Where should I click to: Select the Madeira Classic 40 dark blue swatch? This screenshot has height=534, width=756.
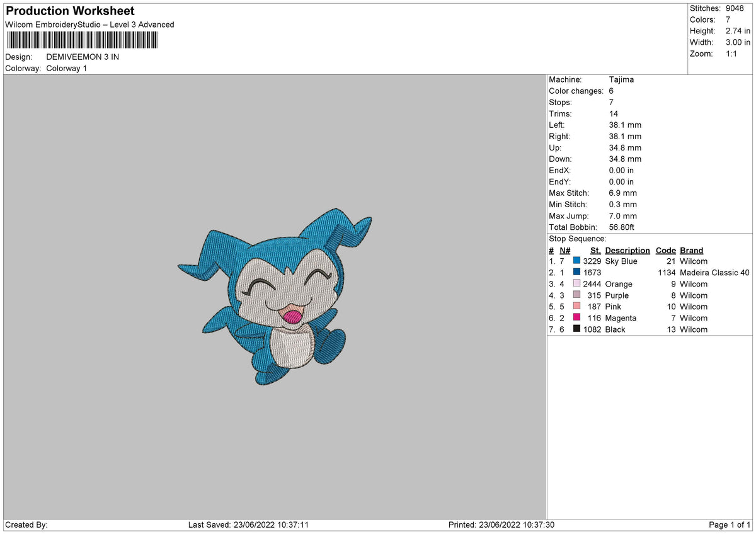click(576, 273)
